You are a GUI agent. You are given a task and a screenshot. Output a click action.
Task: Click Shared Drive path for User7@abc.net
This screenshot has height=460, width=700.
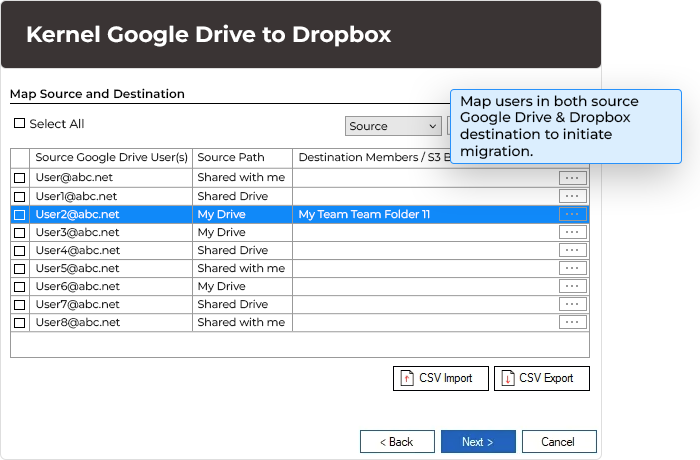[233, 305]
